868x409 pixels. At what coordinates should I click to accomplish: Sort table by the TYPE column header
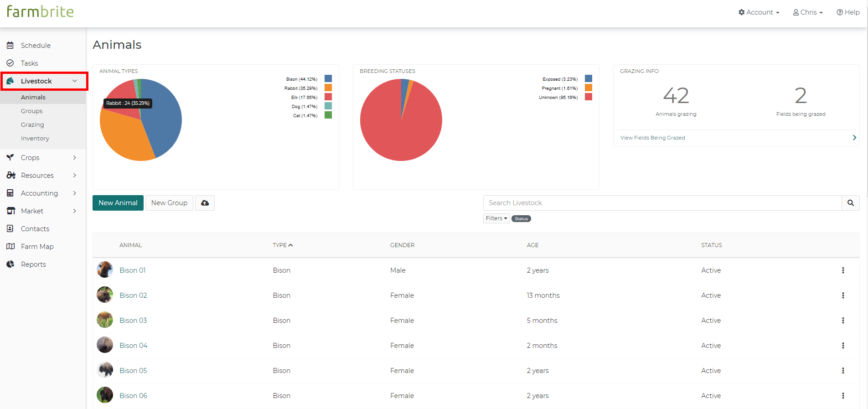283,245
